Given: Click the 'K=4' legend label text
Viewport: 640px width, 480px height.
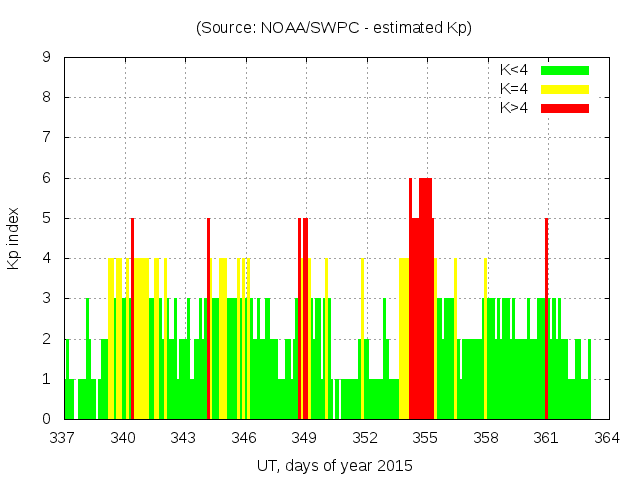Looking at the screenshot, I should (x=515, y=89).
